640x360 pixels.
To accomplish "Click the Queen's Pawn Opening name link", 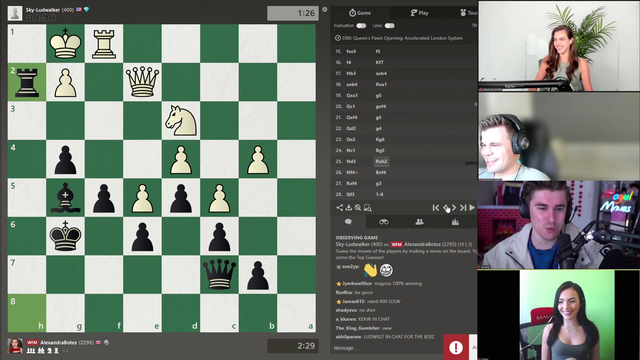I will (402, 38).
